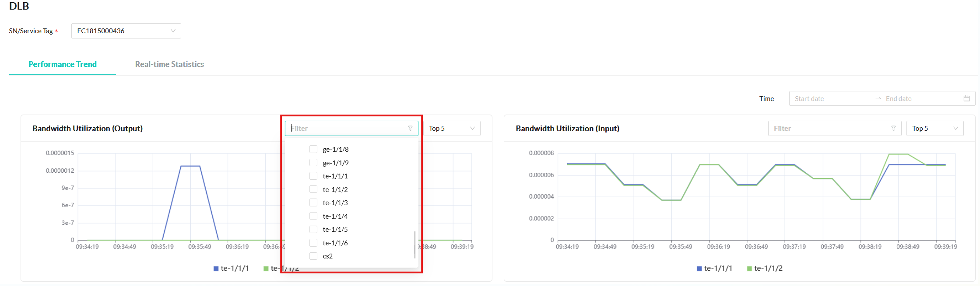Screen dimensions: 980x286
Task: Expand Top 5 dropdown for Input chart
Action: coord(934,129)
